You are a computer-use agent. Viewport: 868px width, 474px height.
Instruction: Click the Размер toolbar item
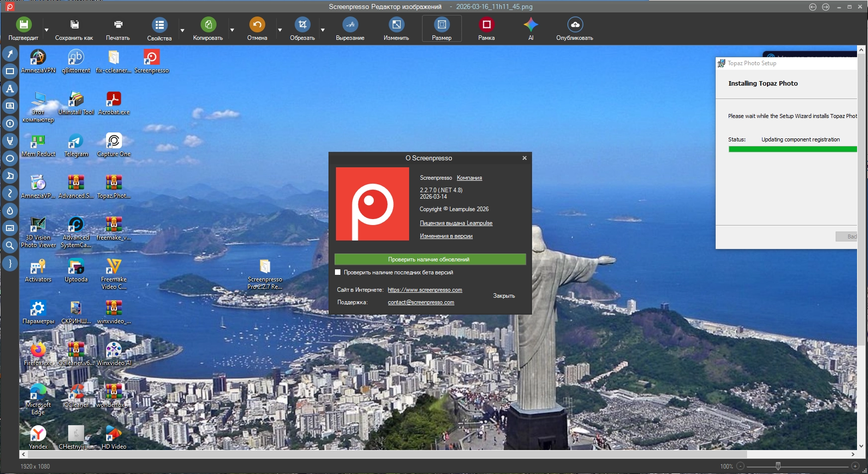441,29
